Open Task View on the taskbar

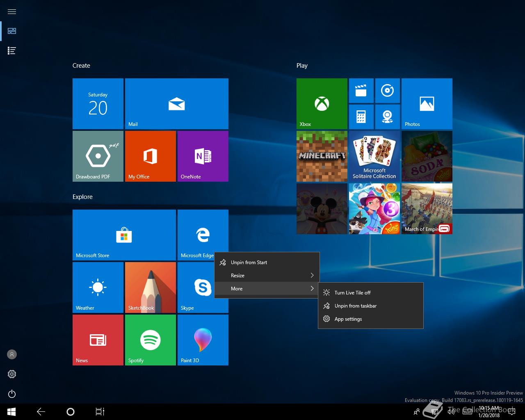(100, 412)
